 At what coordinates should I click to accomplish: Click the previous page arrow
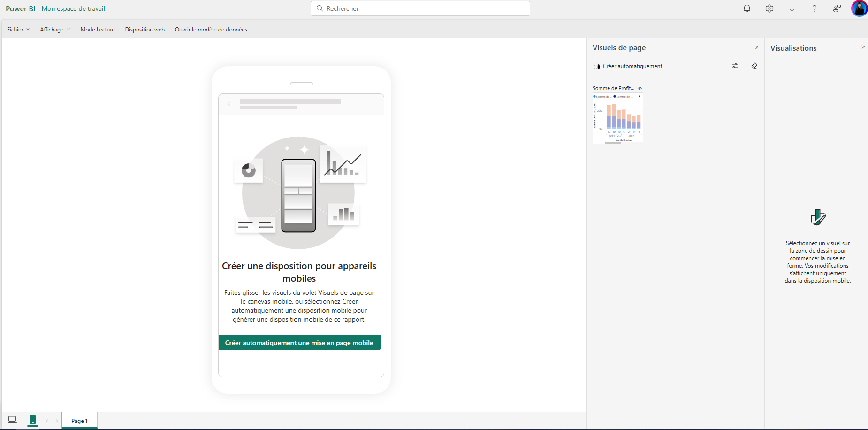pos(47,421)
